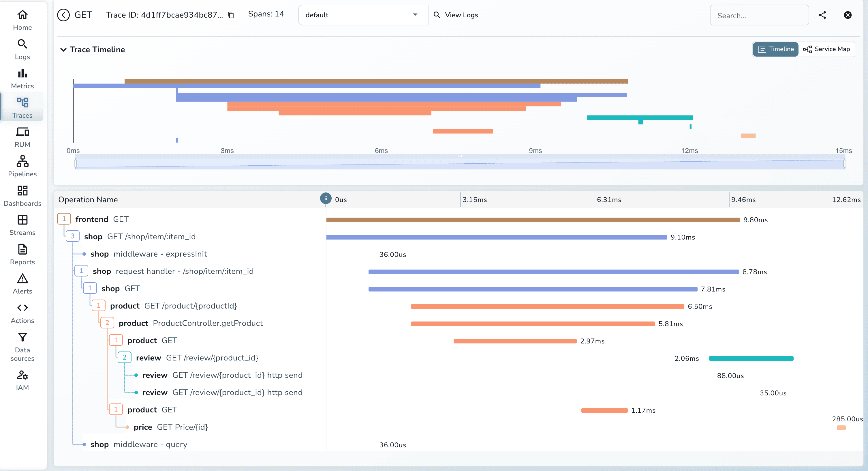Select the price GET Price/{id} span

[x=170, y=427]
